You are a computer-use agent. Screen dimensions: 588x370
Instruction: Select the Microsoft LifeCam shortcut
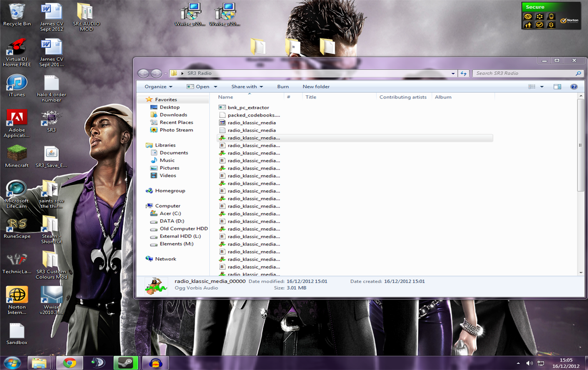click(x=17, y=194)
